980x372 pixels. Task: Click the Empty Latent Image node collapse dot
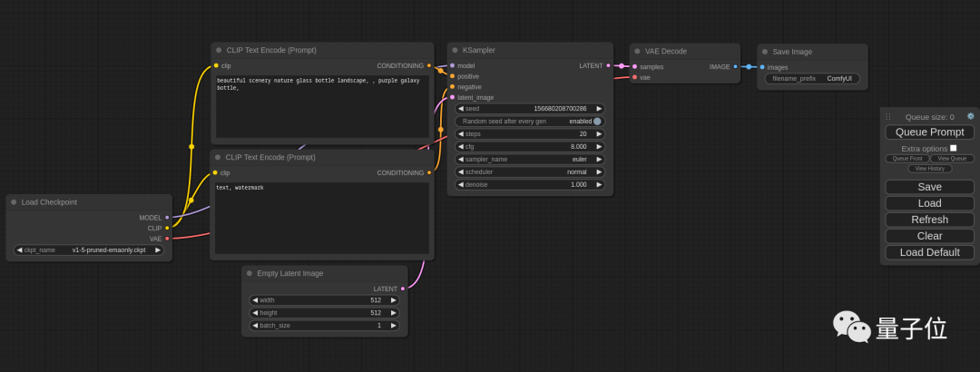250,273
